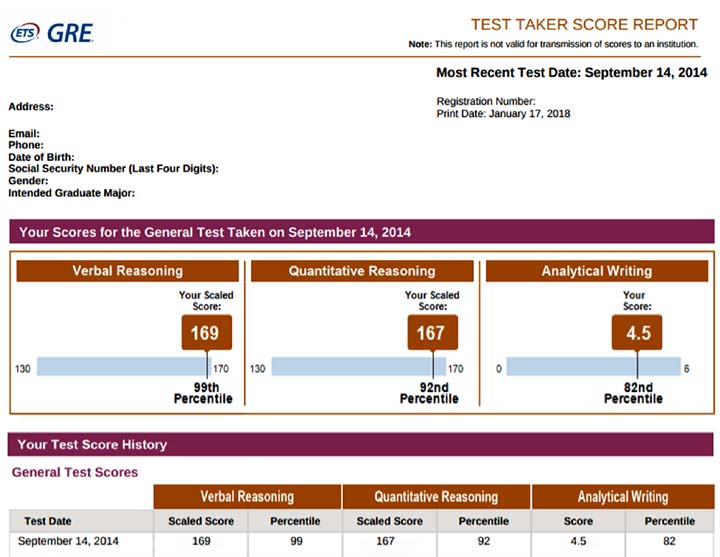Click the Analytical Writing score range bar
Viewport: 720px width, 557px height.
593,366
